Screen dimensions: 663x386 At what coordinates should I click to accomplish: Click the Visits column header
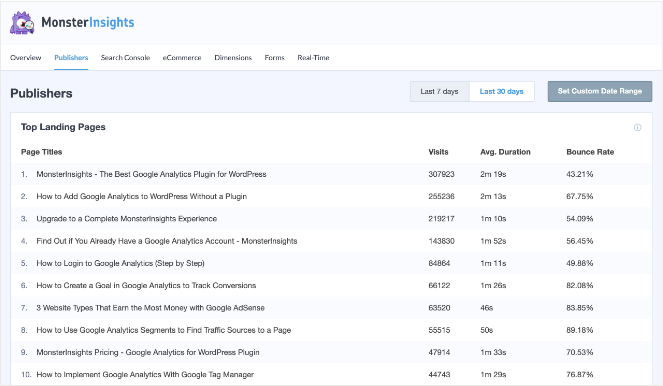pos(438,152)
